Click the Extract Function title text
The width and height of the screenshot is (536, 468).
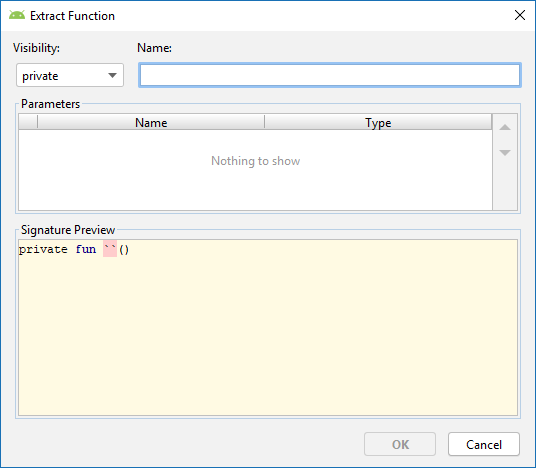click(x=72, y=16)
